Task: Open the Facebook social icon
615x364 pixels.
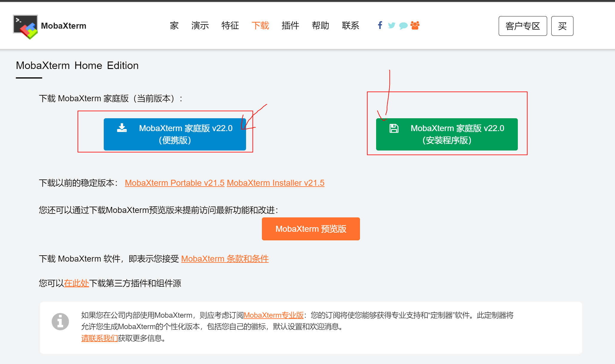Action: click(x=380, y=25)
